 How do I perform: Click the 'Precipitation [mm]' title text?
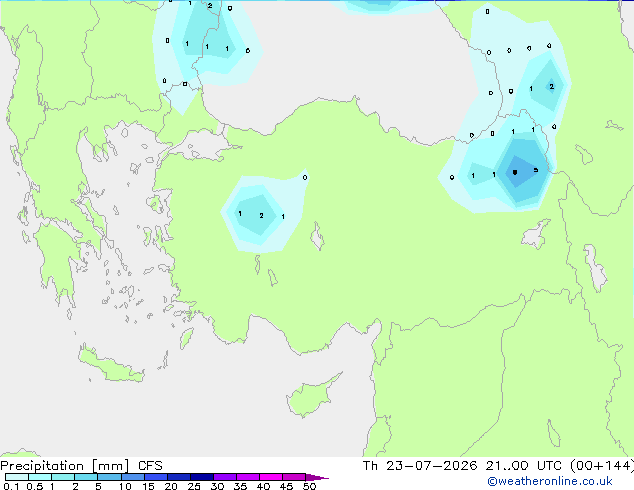point(65,466)
